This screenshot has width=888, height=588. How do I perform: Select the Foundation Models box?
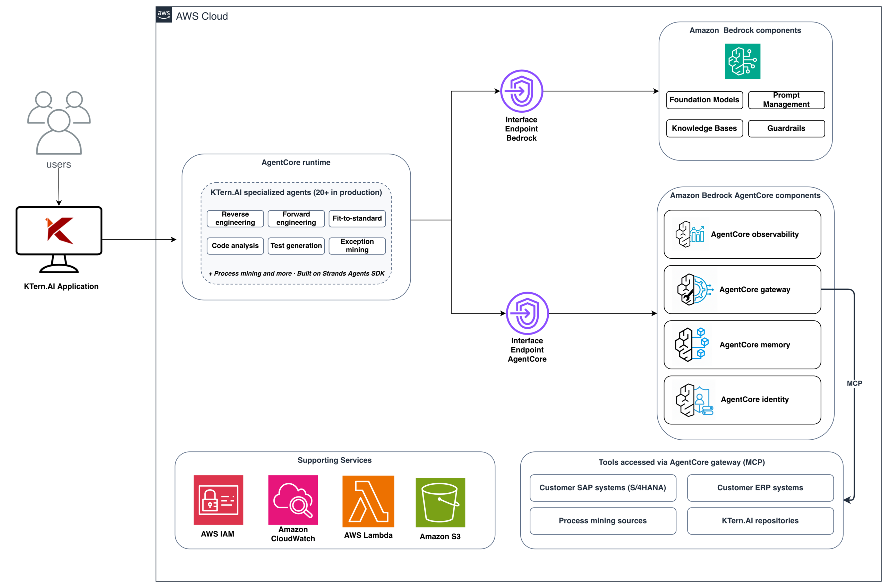pos(704,100)
